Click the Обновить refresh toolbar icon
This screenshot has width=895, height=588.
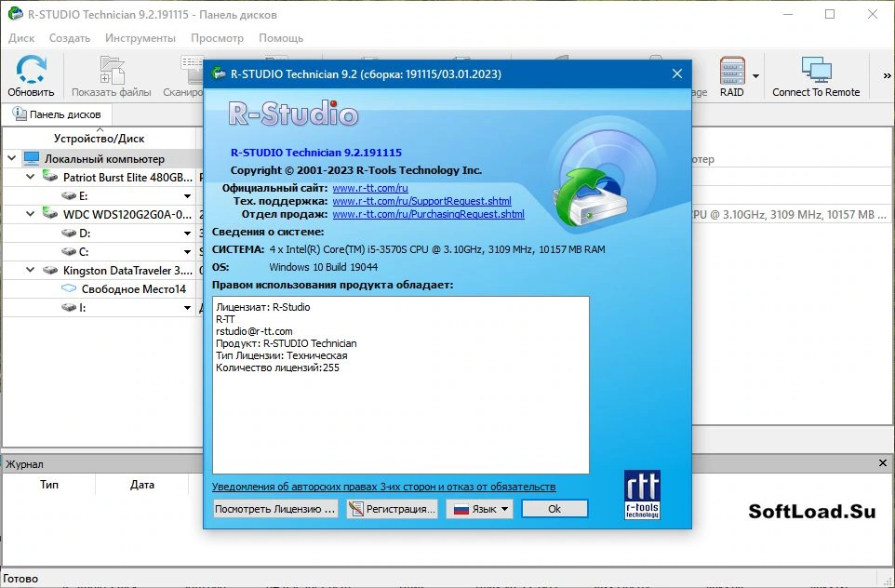click(x=31, y=76)
